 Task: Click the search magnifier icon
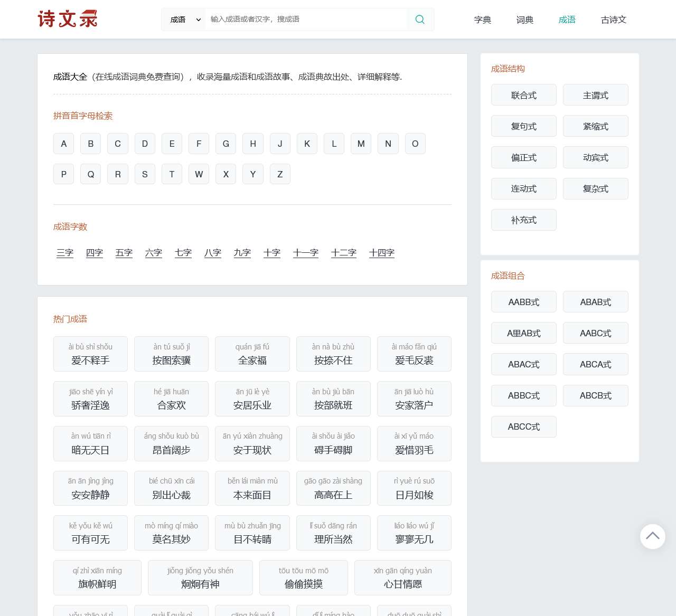pos(420,20)
